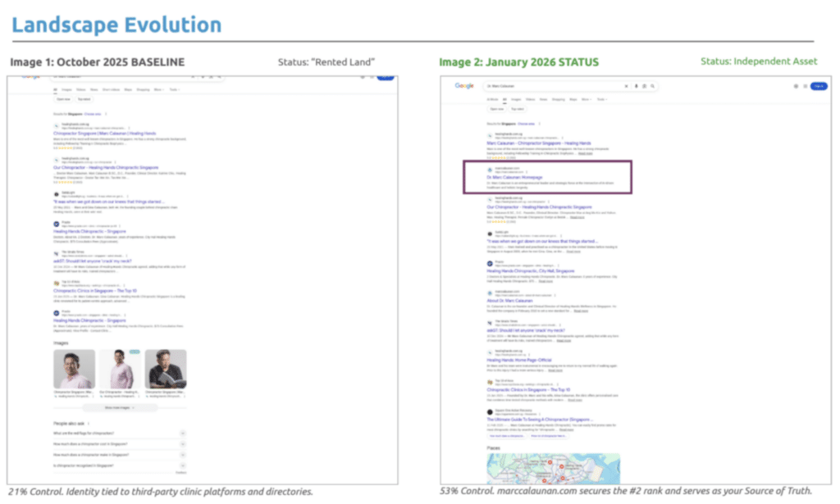Click Google Lens image search icon, January screenshot
This screenshot has width=840, height=504.
(644, 86)
